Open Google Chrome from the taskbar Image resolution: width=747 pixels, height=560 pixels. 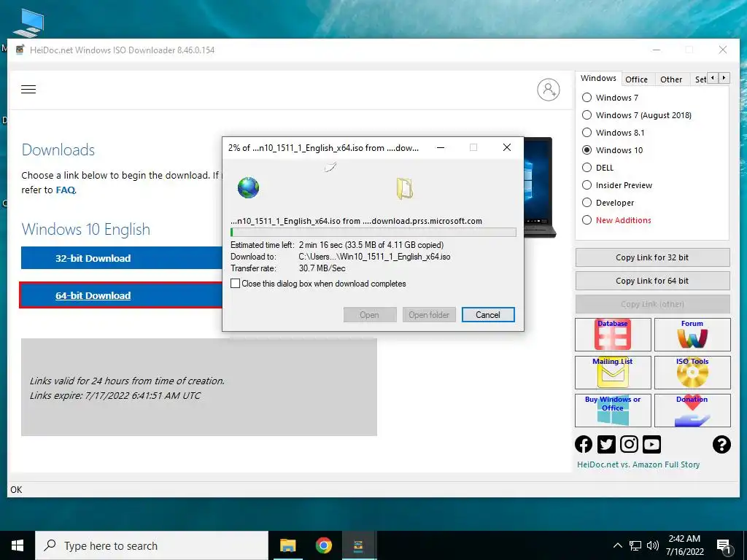323,545
